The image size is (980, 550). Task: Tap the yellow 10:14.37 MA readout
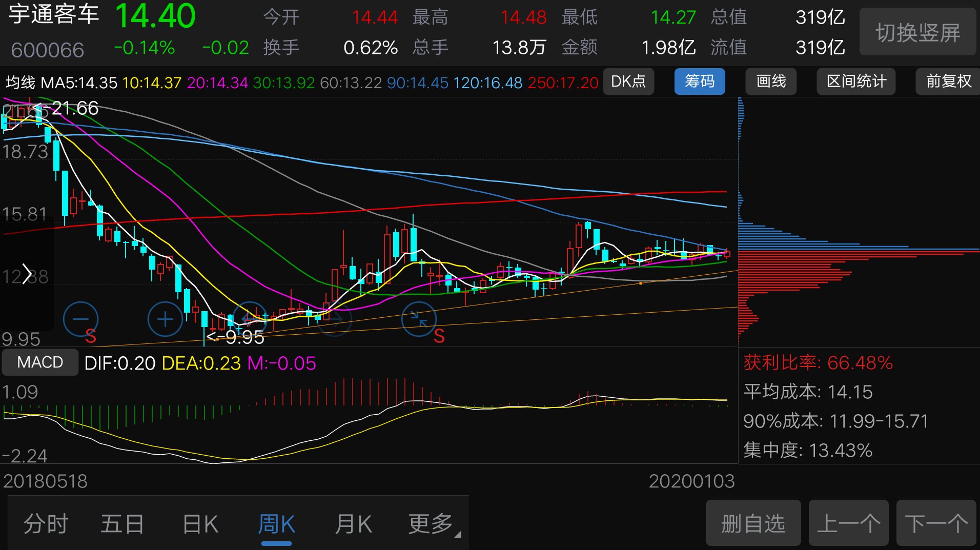[152, 83]
